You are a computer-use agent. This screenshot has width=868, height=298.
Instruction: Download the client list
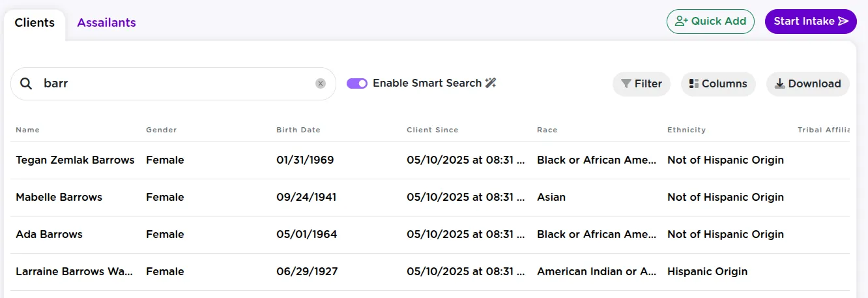coord(807,83)
